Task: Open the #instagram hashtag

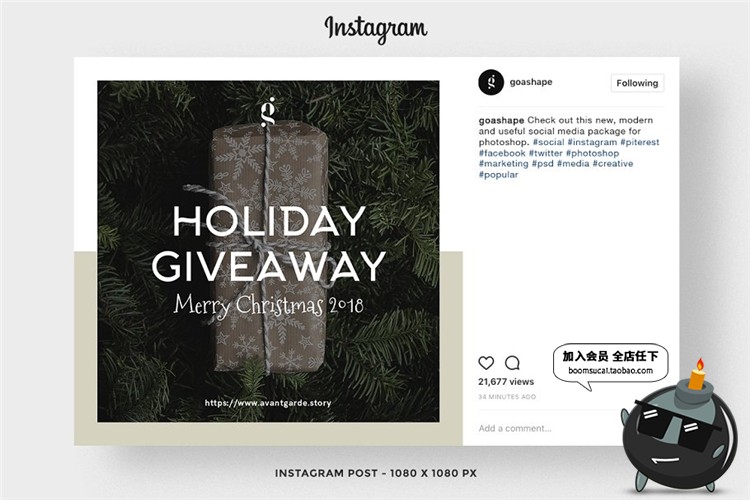Action: click(592, 142)
